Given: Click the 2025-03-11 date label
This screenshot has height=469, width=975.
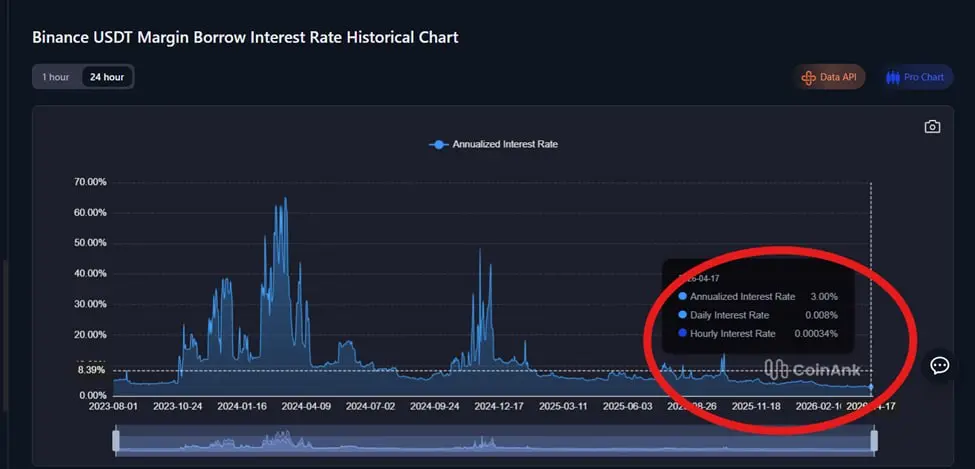Looking at the screenshot, I should pyautogui.click(x=563, y=406).
